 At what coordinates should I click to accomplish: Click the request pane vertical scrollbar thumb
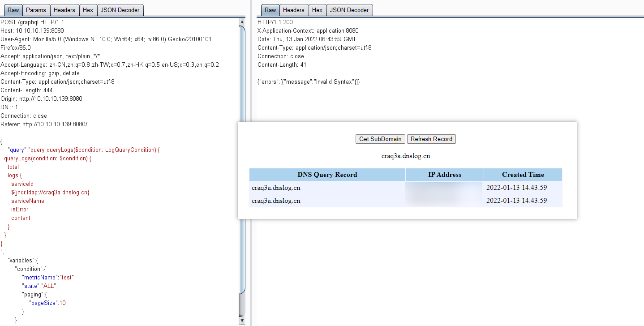[242, 160]
